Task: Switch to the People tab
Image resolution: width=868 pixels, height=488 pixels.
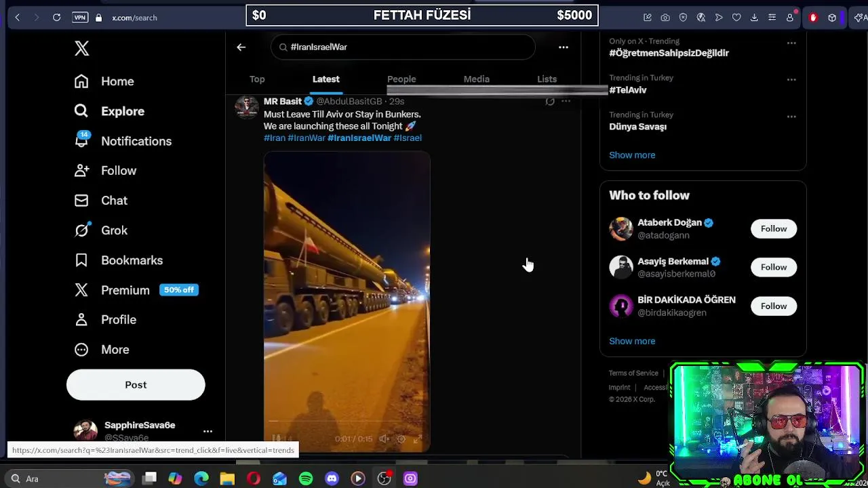Action: 401,79
